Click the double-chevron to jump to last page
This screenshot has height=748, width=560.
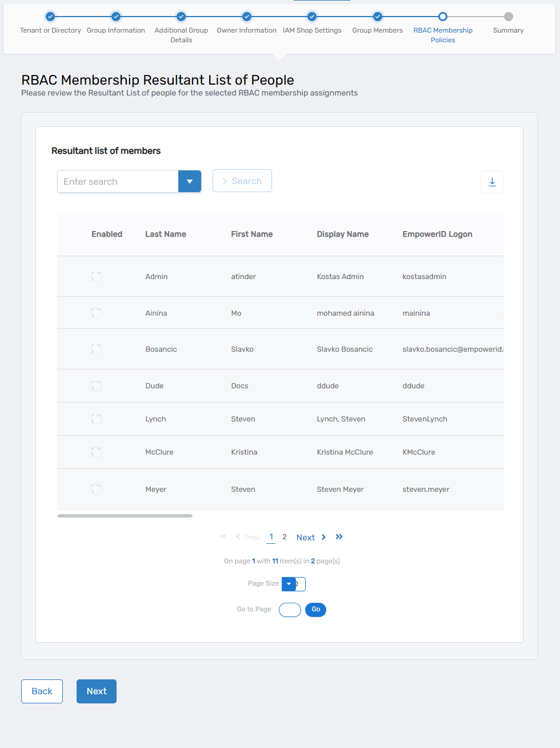[339, 536]
